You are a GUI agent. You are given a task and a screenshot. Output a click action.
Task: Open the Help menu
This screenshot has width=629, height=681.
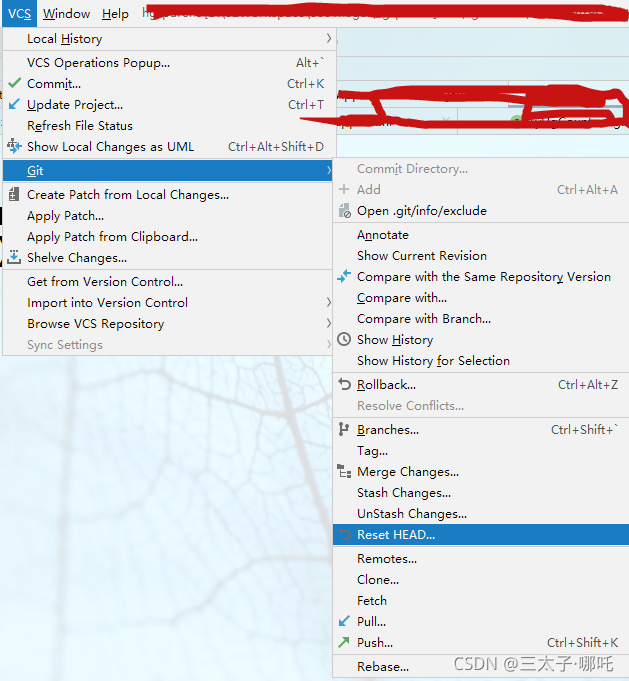(x=116, y=13)
